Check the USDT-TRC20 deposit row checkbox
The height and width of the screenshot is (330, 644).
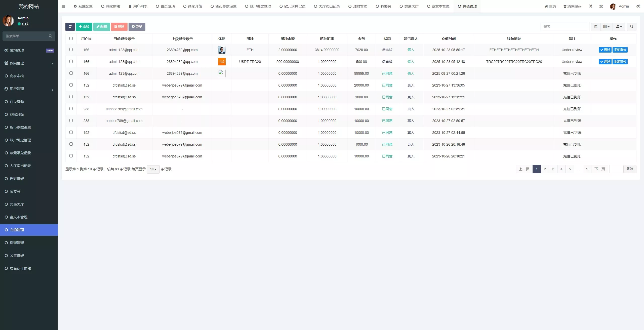coord(71,61)
